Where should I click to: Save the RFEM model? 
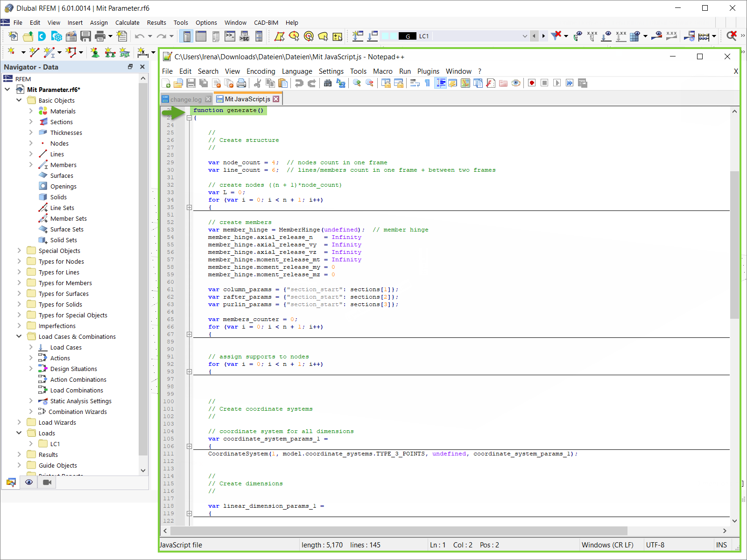(x=86, y=36)
